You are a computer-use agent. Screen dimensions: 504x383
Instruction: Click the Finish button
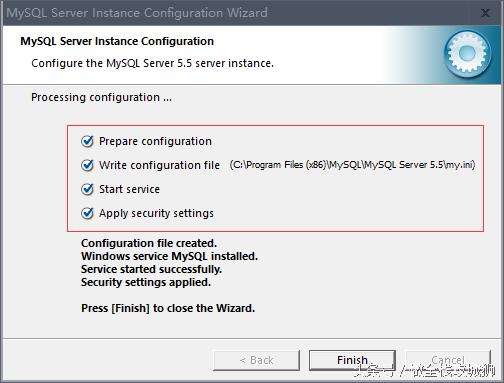pyautogui.click(x=352, y=360)
